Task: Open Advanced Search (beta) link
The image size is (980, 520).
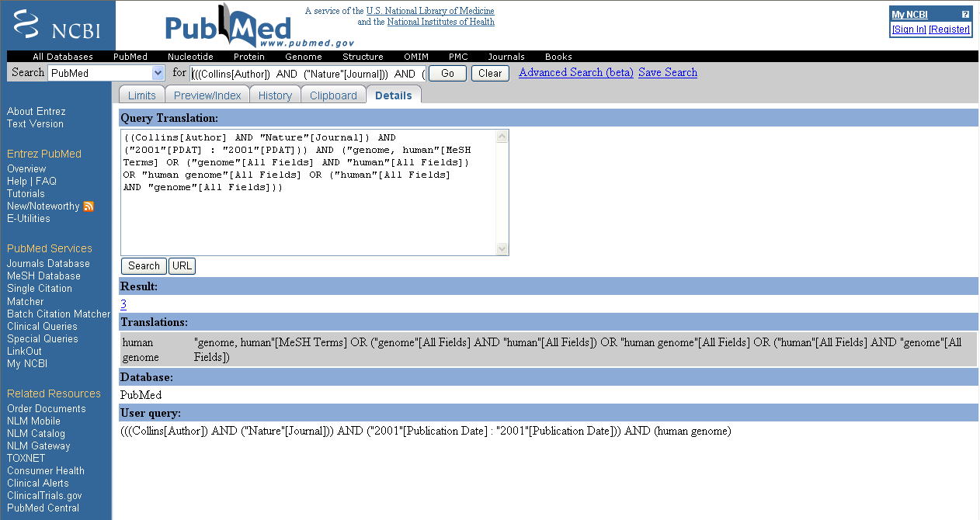Action: [x=576, y=72]
